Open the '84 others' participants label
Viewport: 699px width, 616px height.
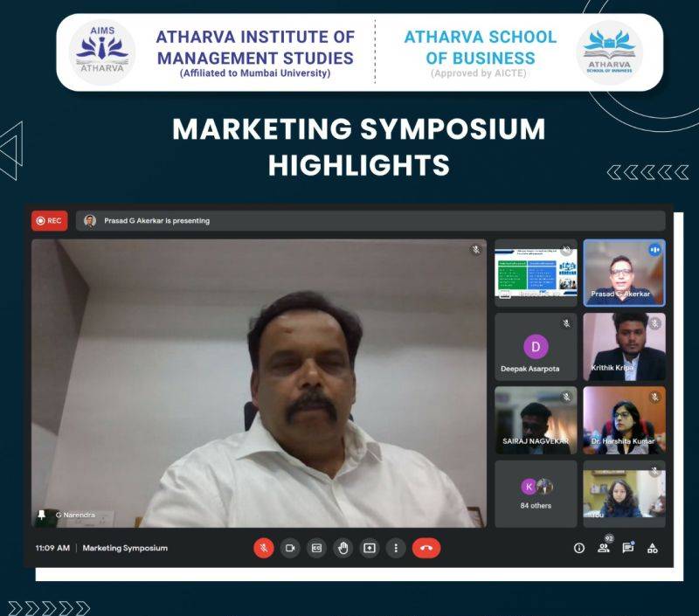click(536, 505)
